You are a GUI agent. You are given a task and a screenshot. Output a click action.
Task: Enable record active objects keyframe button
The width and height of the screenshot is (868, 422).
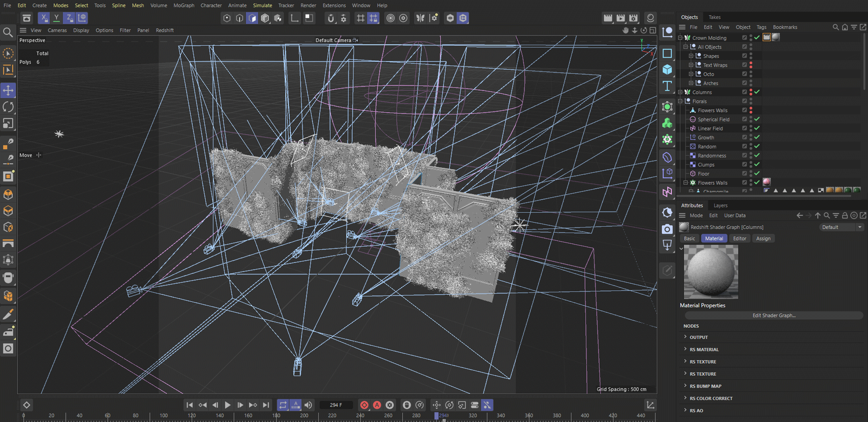point(364,405)
